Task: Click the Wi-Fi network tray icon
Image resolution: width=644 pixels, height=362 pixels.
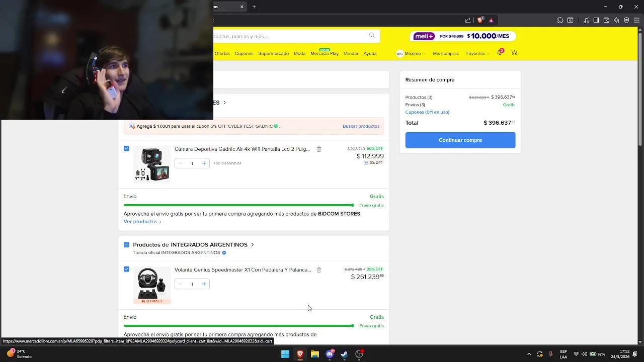Action: click(576, 354)
